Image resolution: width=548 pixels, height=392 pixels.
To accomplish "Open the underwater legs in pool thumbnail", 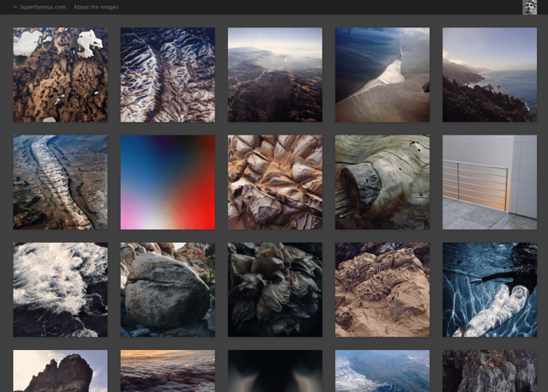I will click(490, 290).
